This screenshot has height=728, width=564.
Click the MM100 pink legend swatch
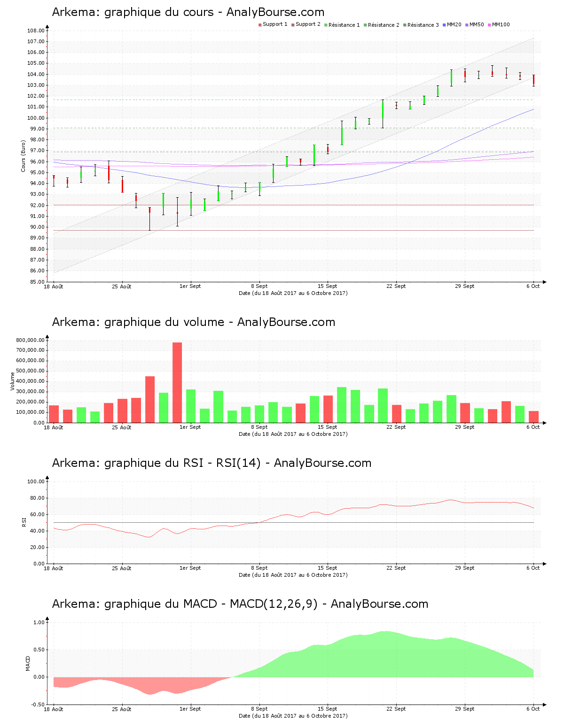pos(489,25)
